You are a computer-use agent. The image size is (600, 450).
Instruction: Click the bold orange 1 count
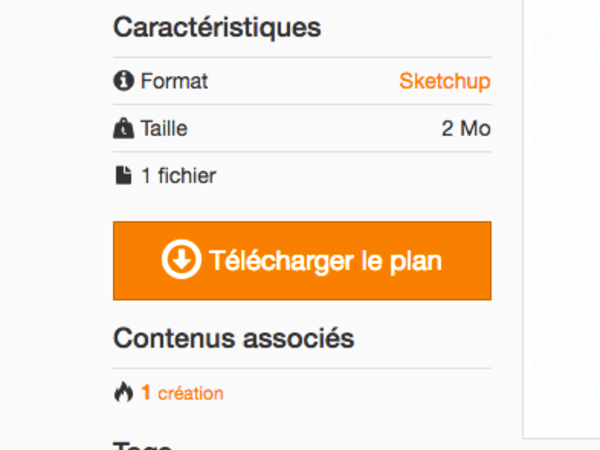click(x=146, y=393)
